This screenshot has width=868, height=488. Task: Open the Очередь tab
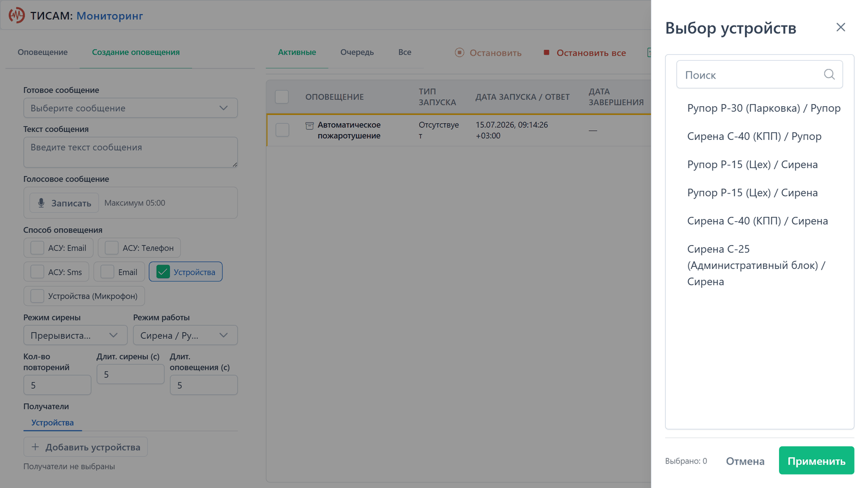357,52
